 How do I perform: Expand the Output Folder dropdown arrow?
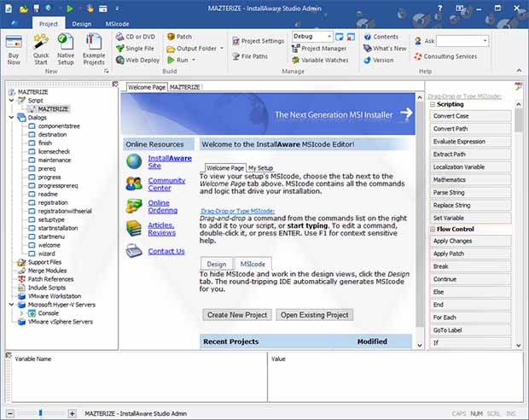pos(222,49)
